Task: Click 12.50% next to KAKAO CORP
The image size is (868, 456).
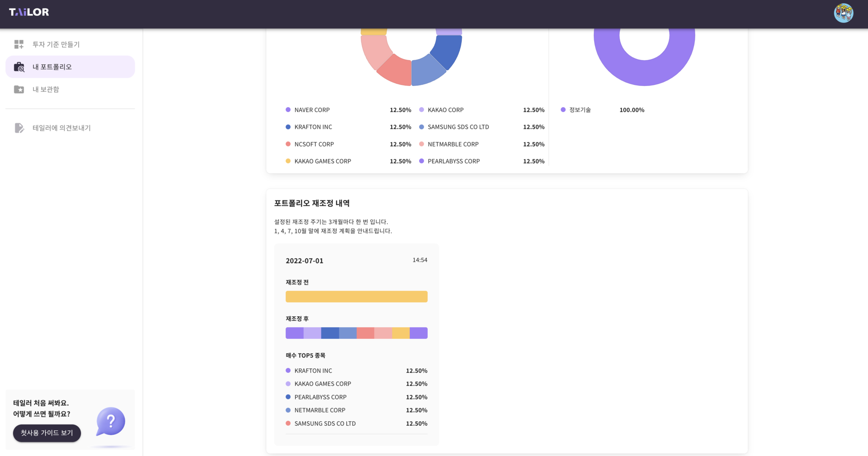Action: coord(534,110)
